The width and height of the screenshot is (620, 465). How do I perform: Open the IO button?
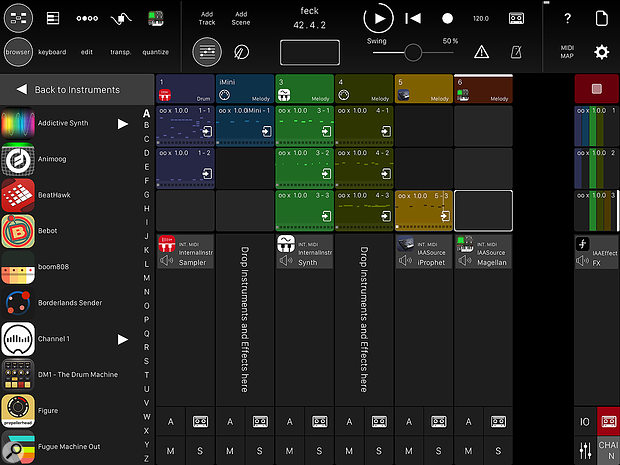pos(585,422)
